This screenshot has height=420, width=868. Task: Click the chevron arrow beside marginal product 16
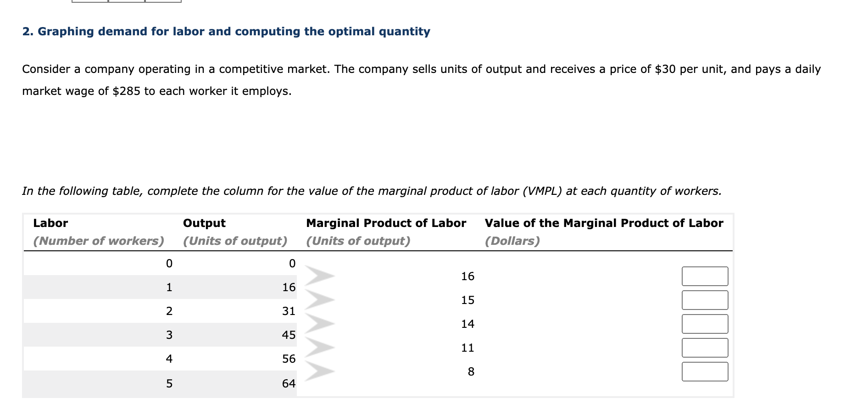320,276
